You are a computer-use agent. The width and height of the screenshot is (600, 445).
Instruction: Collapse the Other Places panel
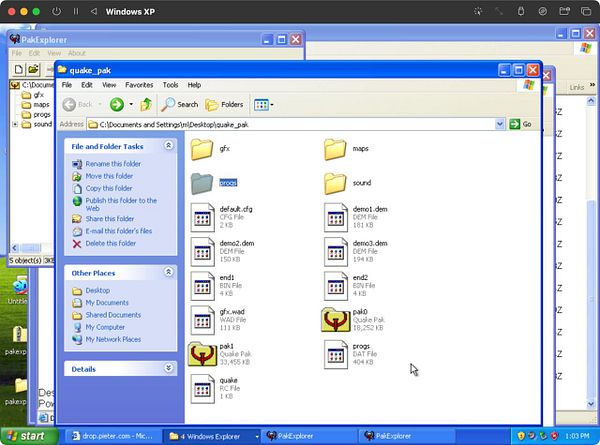click(x=168, y=272)
